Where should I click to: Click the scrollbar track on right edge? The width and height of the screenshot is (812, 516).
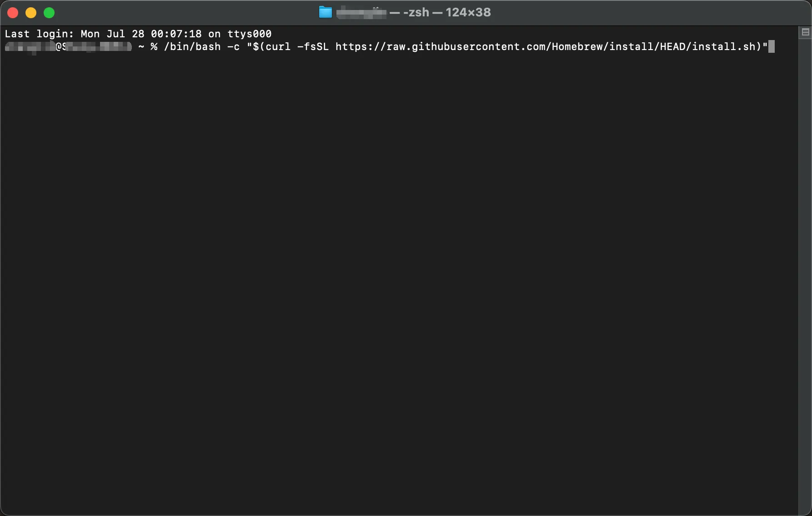tap(805, 273)
